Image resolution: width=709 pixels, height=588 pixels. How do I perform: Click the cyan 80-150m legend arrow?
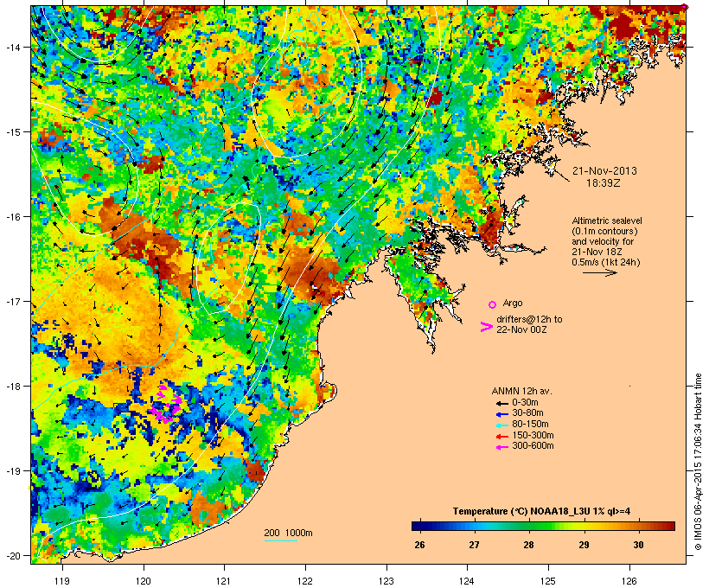point(501,425)
